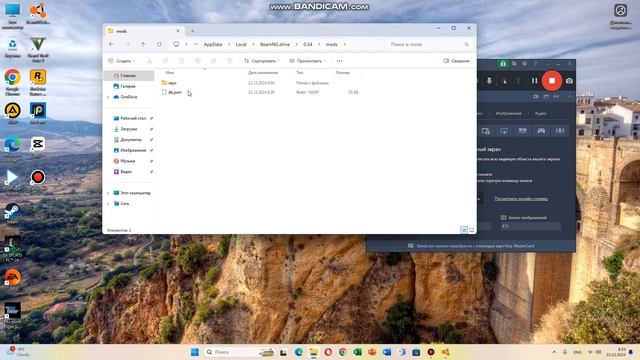Stop recording with Bandicam's red stop button

click(552, 81)
